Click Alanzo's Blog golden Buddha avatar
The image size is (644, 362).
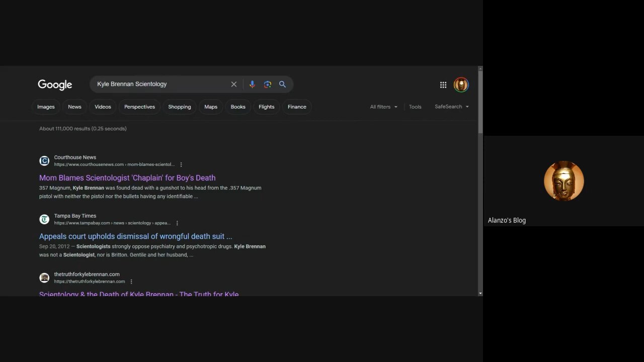[x=563, y=181]
